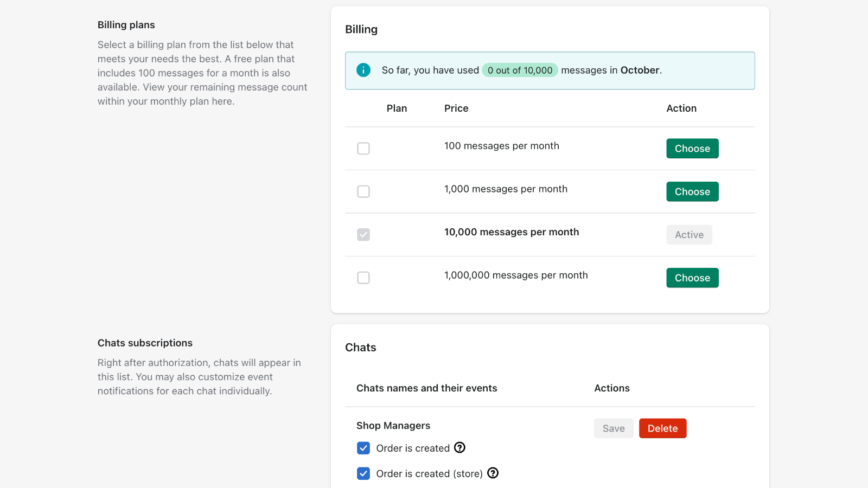The height and width of the screenshot is (488, 868).
Task: Open help tooltip beside "Order is created"
Action: click(459, 448)
